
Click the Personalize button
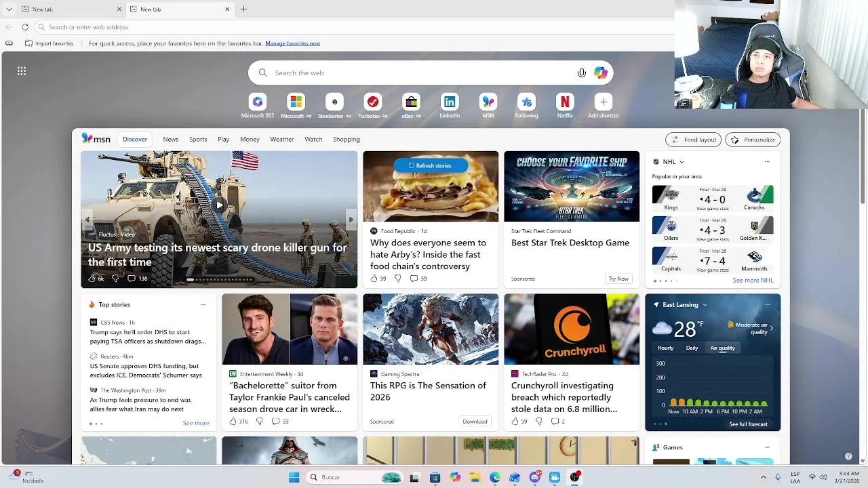(x=753, y=140)
